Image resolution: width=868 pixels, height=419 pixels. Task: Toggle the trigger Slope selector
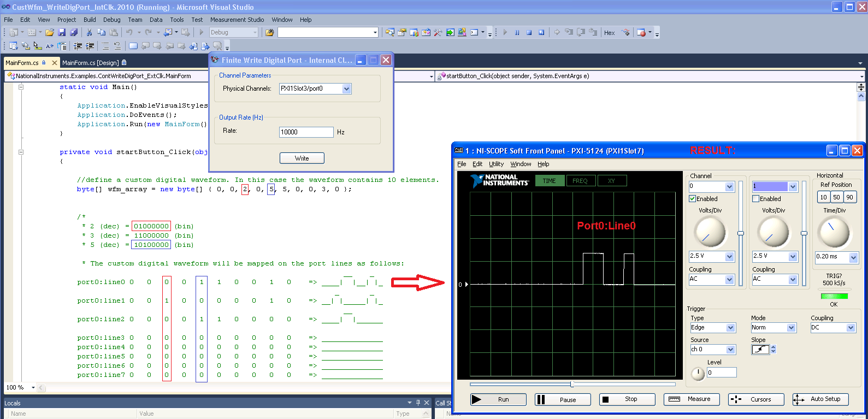pyautogui.click(x=760, y=350)
